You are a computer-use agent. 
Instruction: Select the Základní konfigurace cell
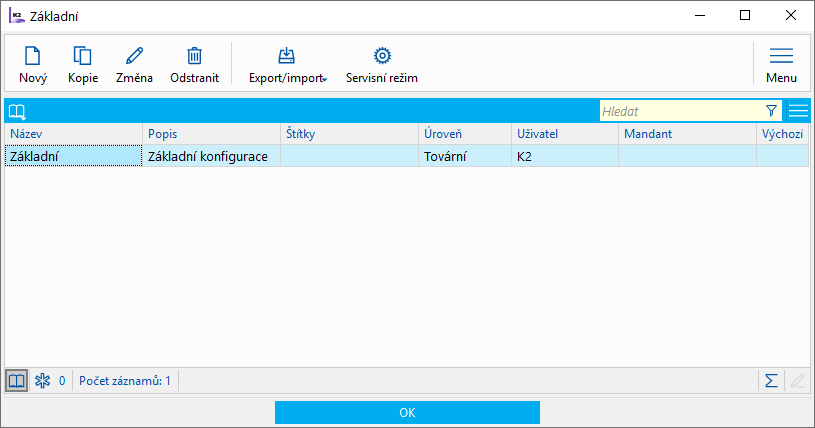[212, 156]
